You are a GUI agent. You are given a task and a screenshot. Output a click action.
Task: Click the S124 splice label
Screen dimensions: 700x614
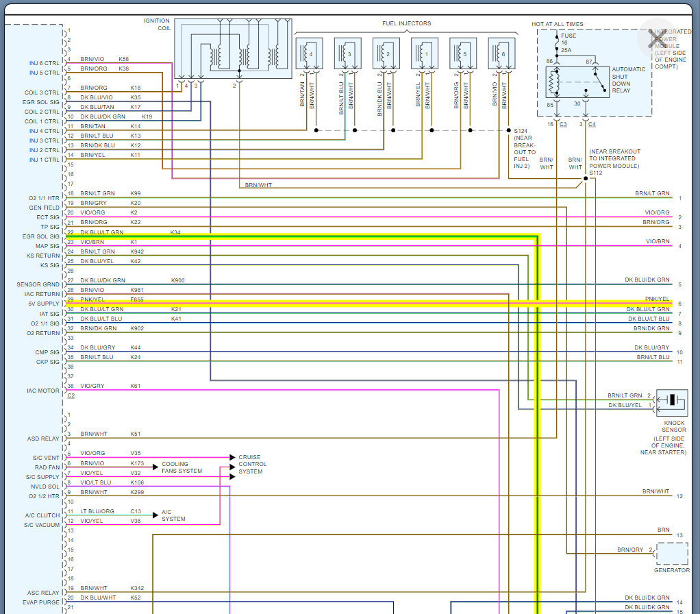point(521,131)
